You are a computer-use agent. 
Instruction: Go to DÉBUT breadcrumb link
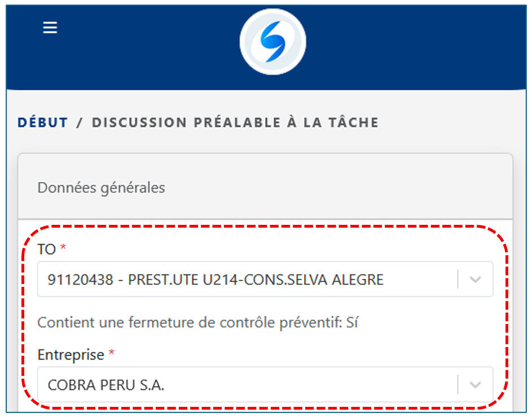coord(43,122)
